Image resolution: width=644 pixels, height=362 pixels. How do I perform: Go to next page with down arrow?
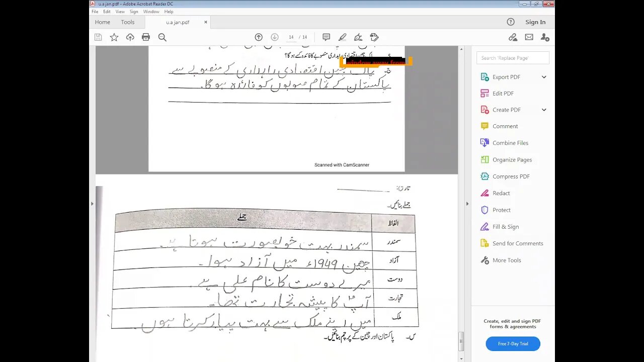point(275,37)
